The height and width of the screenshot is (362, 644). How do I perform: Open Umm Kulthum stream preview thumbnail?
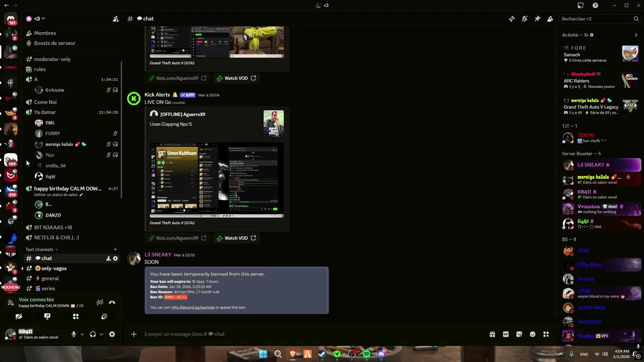point(217,180)
